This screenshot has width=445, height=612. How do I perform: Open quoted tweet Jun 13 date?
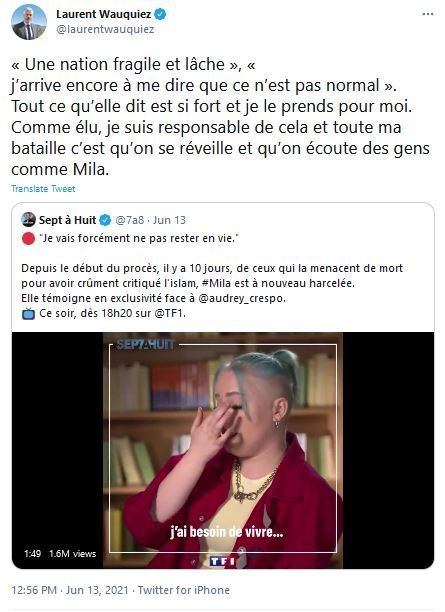click(169, 220)
